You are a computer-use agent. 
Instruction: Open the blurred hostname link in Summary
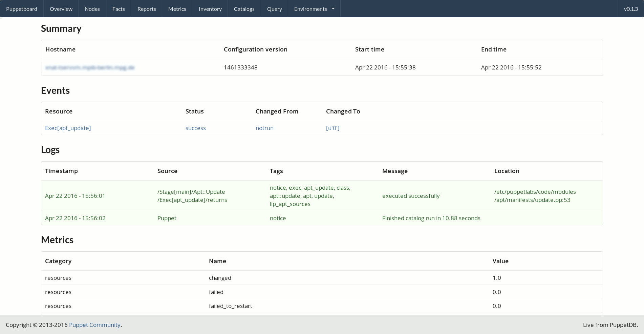[90, 67]
